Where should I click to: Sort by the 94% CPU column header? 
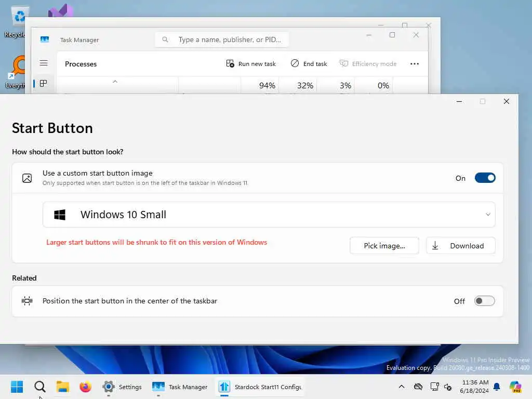260,85
